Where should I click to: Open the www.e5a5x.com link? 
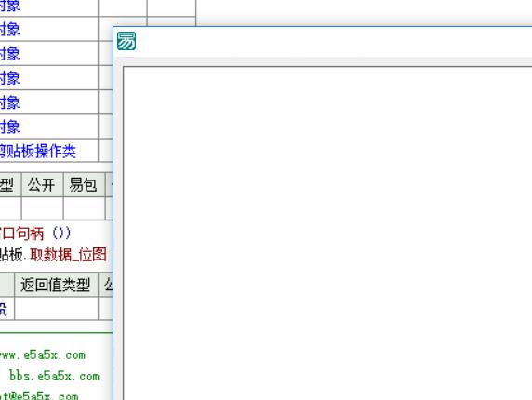42,355
